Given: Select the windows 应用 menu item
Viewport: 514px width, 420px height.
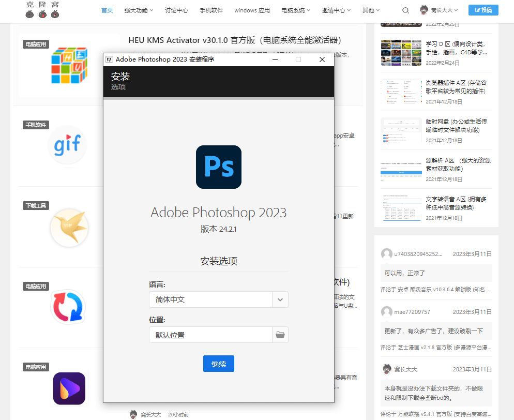Looking at the screenshot, I should click(252, 10).
